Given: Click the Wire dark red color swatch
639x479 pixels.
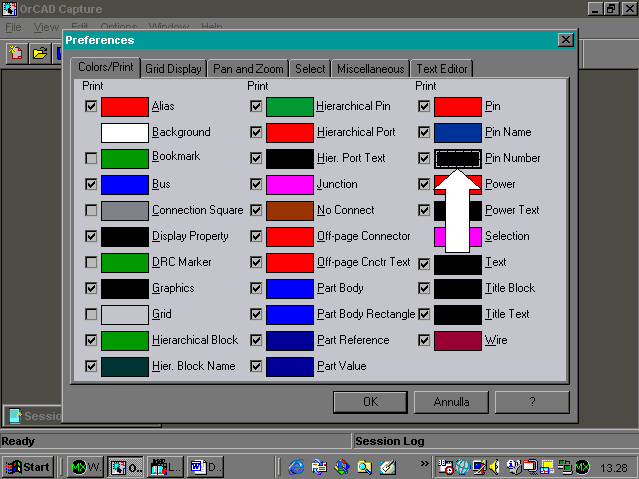Looking at the screenshot, I should click(458, 341).
